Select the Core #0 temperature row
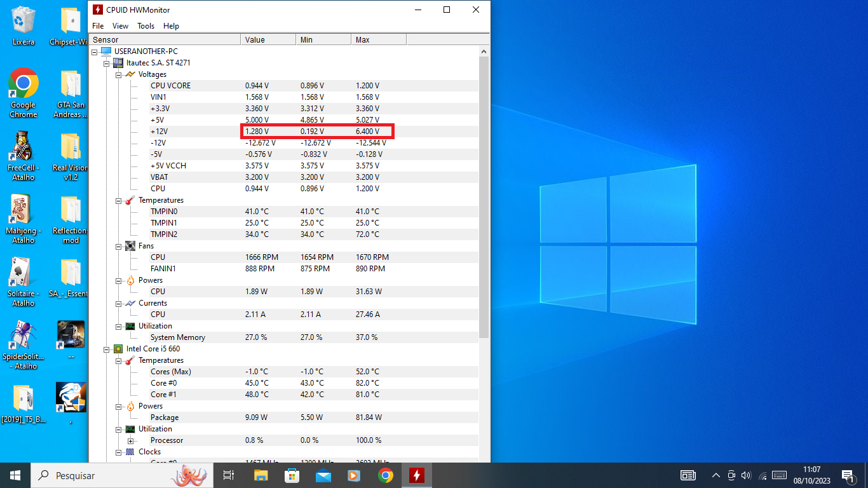This screenshot has width=868, height=488. pyautogui.click(x=313, y=383)
